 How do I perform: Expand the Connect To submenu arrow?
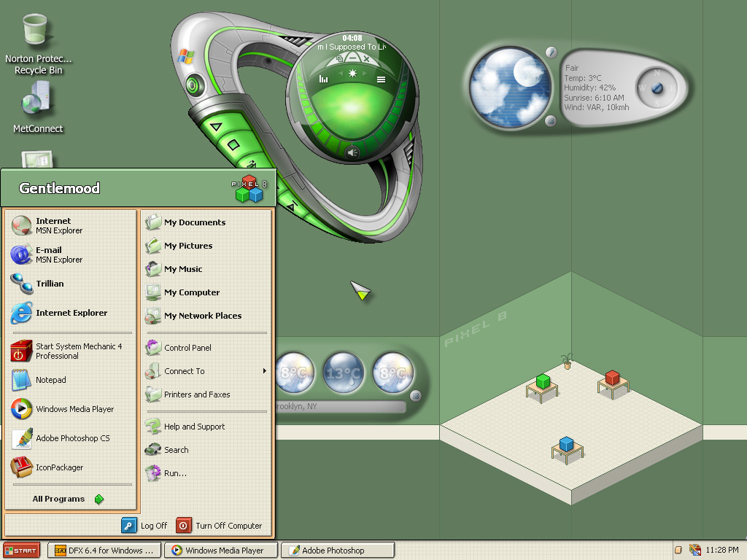coord(264,371)
